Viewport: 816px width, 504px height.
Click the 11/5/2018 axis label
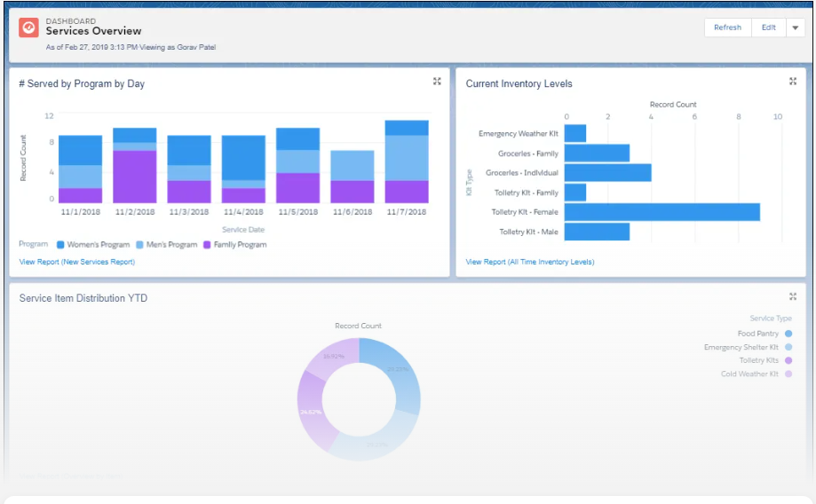point(298,212)
